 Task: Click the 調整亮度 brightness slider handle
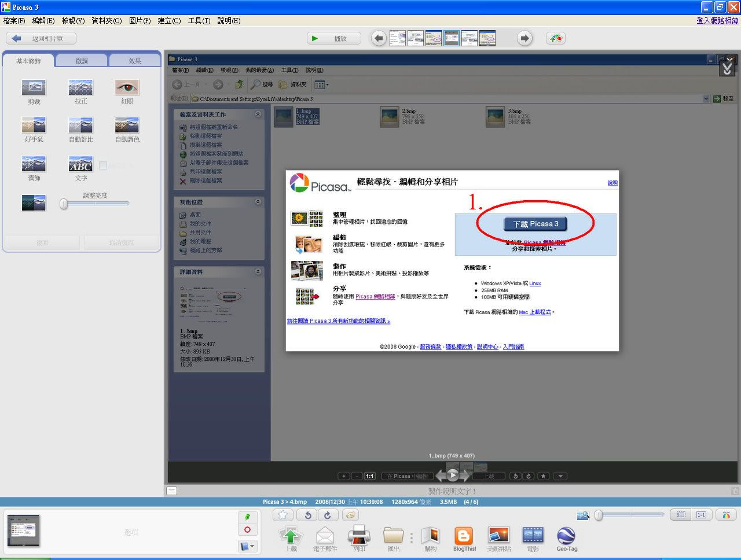(64, 204)
